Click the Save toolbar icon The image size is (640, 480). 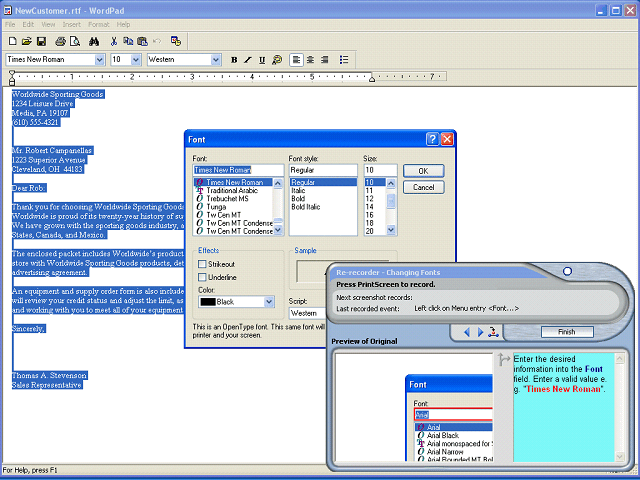[41, 41]
